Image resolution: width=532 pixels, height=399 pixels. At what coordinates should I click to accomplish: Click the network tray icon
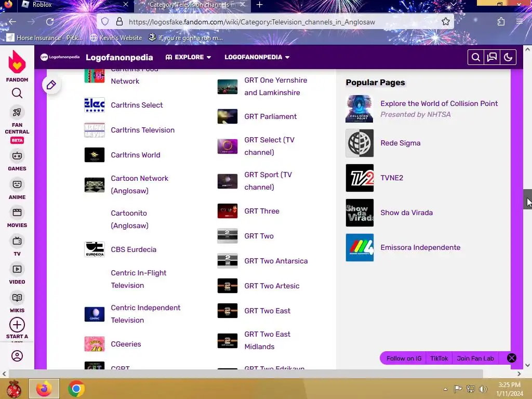pyautogui.click(x=471, y=389)
